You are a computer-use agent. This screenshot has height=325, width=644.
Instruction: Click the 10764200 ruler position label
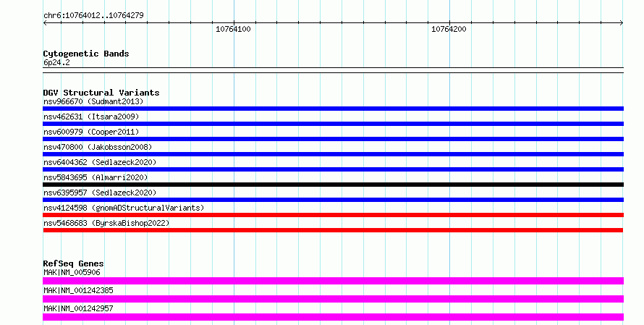(449, 29)
